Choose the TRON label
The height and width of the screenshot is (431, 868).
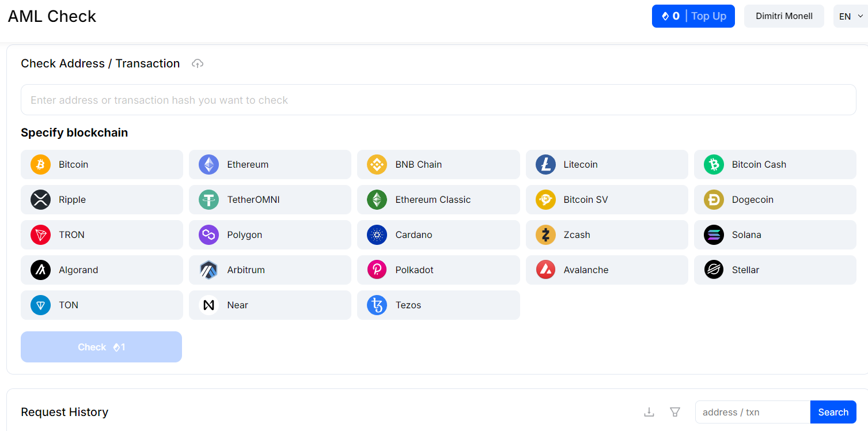tap(71, 235)
